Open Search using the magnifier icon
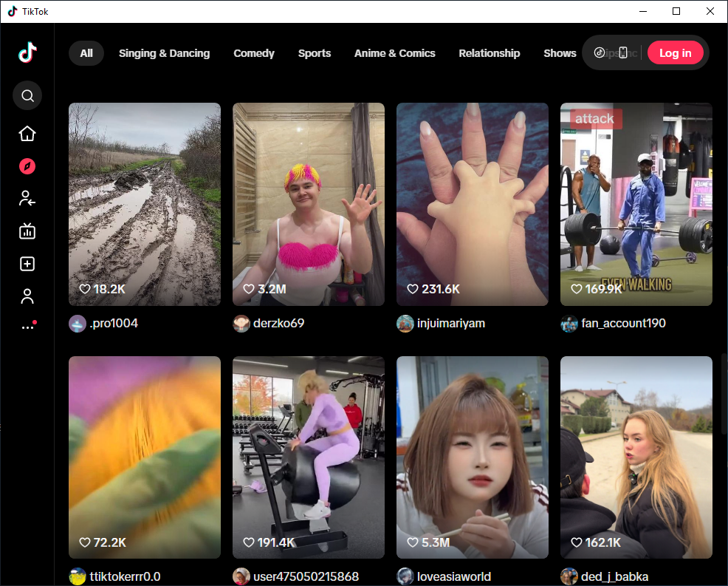 coord(27,95)
